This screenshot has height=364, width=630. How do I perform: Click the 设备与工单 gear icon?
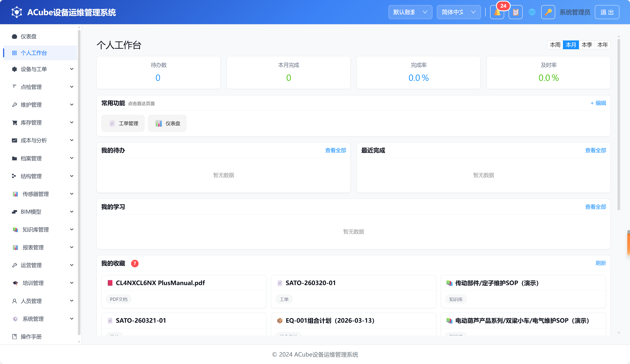pyautogui.click(x=15, y=69)
